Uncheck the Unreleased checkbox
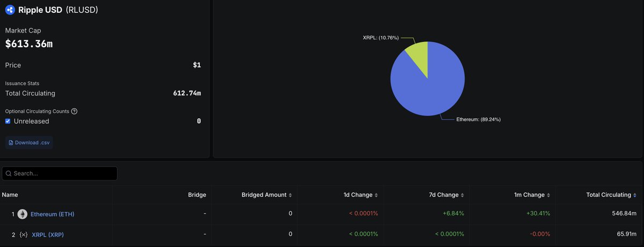This screenshot has height=247, width=644. [x=8, y=121]
